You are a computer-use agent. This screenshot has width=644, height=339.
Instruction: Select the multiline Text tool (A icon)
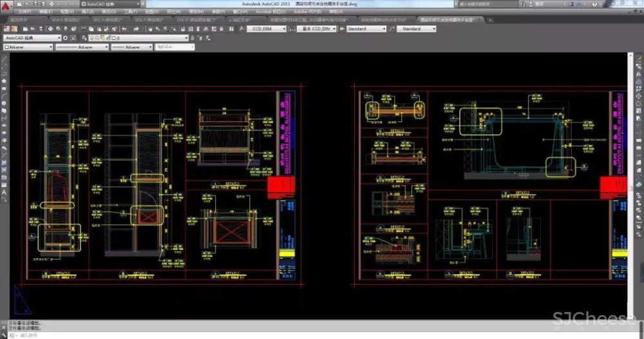point(4,191)
